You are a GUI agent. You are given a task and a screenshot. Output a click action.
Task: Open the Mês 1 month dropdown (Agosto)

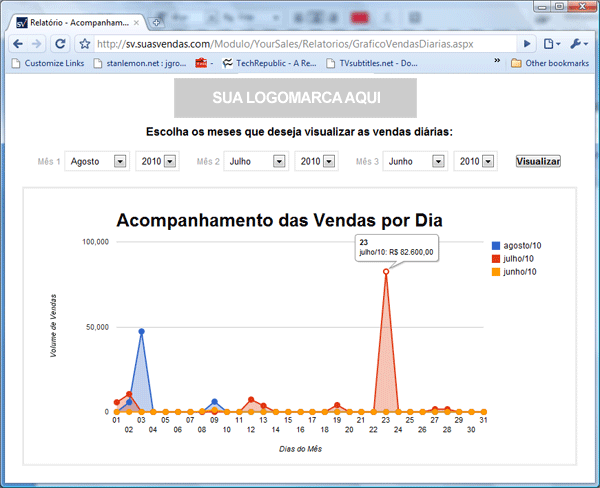coord(97,161)
